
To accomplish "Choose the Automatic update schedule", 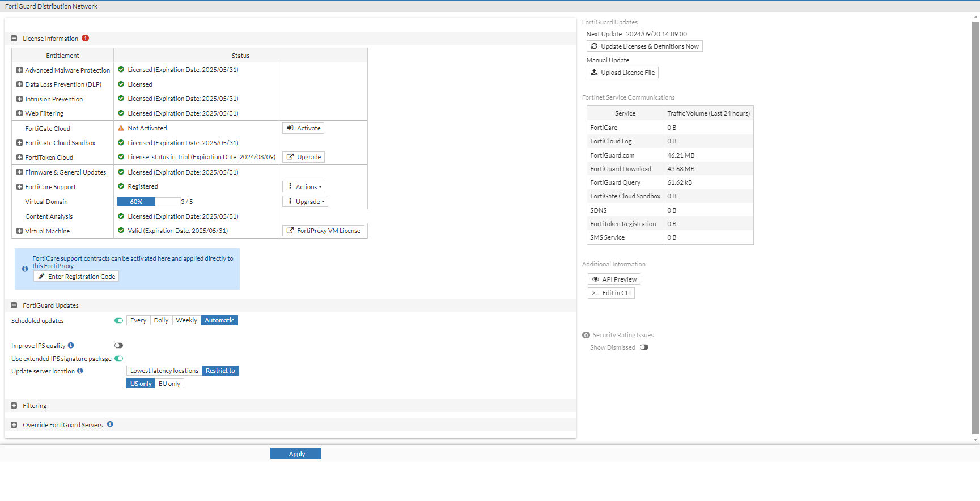I will 219,321.
